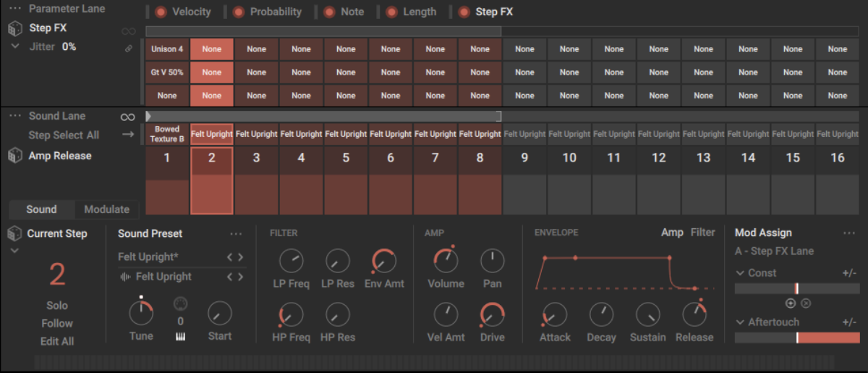
Task: Toggle Follow for current step
Action: pos(57,324)
